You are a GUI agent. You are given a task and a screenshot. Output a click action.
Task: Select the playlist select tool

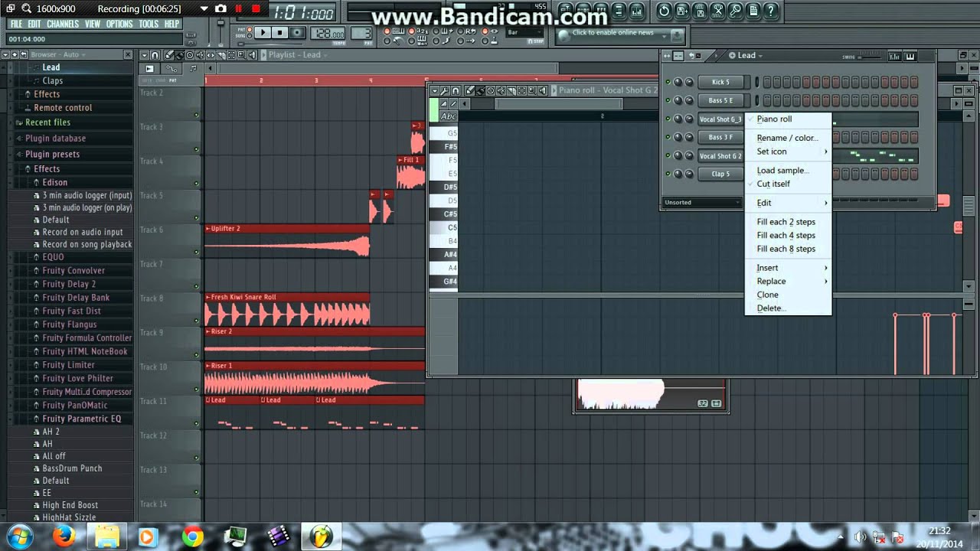(x=231, y=55)
